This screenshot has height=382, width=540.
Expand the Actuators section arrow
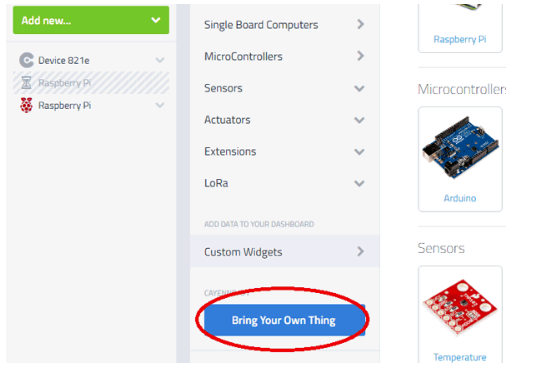click(x=359, y=120)
